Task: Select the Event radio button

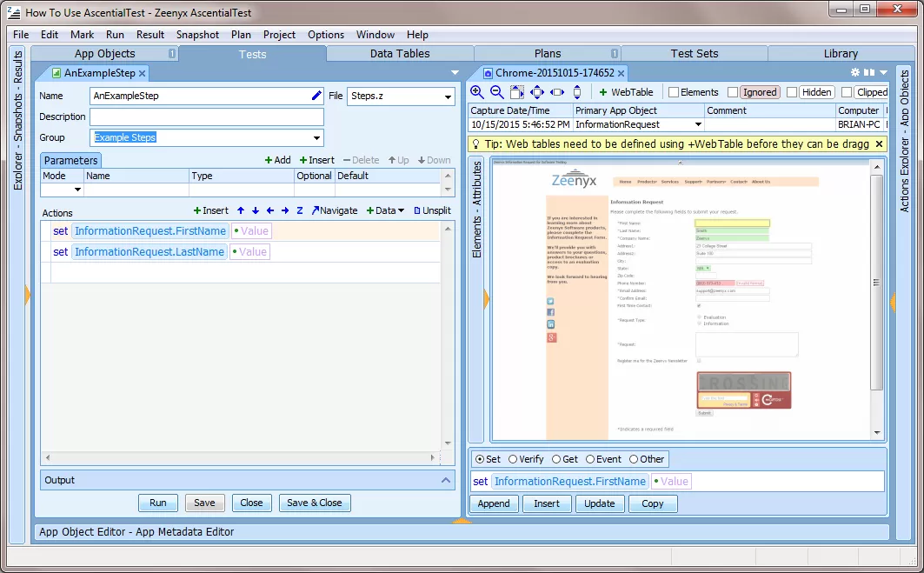Action: click(x=590, y=459)
